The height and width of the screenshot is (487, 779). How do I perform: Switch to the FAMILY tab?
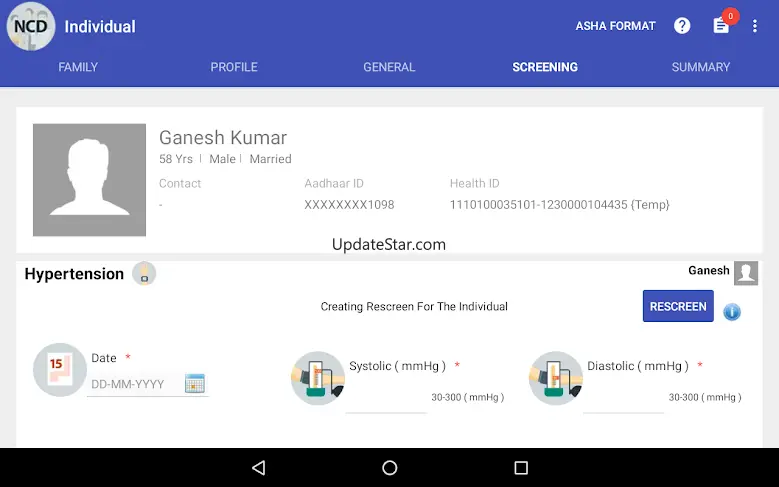tap(78, 67)
